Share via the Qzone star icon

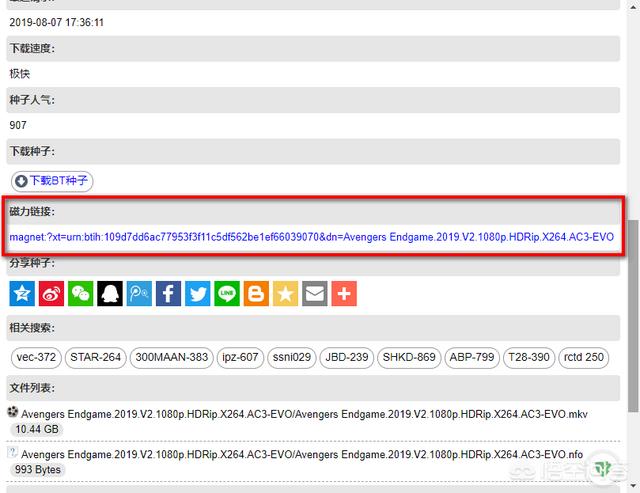[x=22, y=293]
